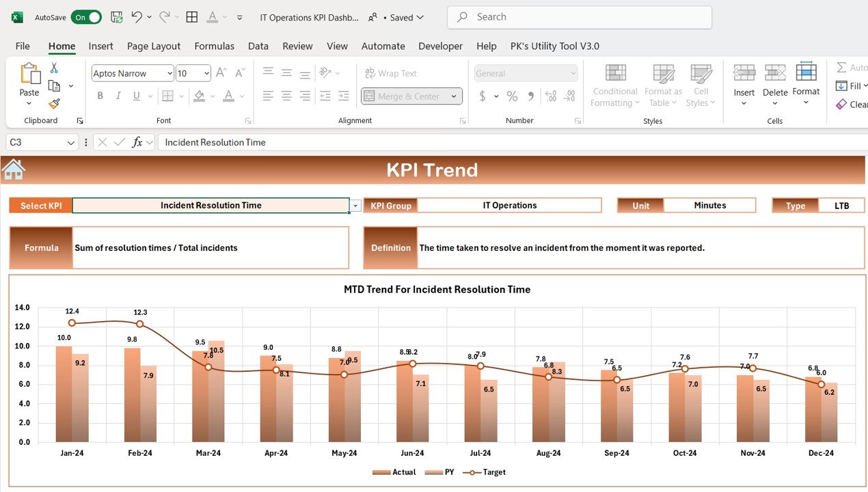Image resolution: width=868 pixels, height=492 pixels.
Task: Click the Fill button
Action: click(x=851, y=86)
